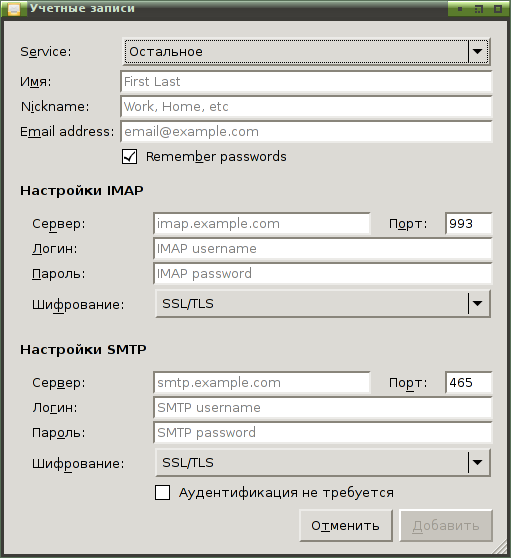
Task: Click the Email address input field
Action: pos(306,131)
